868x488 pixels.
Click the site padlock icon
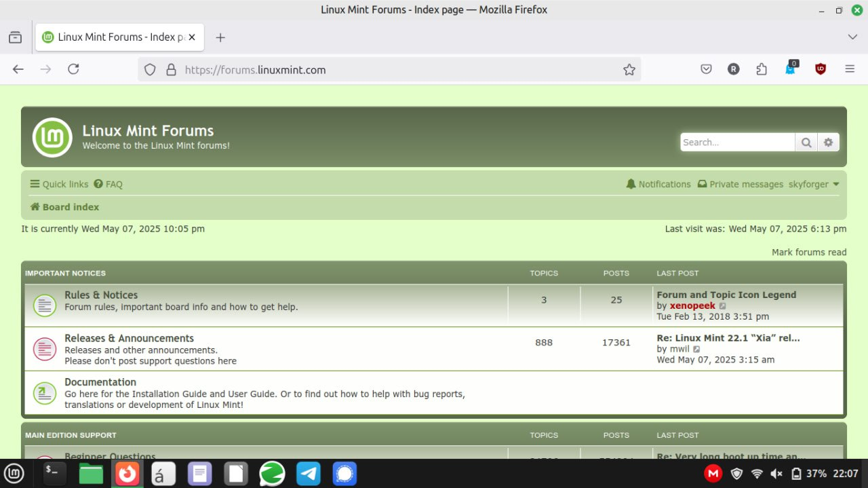click(171, 69)
